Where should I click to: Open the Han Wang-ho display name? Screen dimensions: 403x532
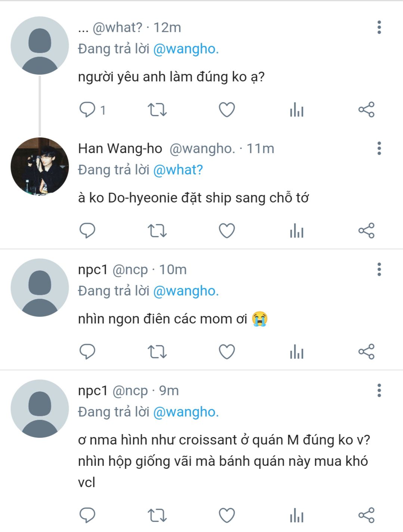[120, 148]
